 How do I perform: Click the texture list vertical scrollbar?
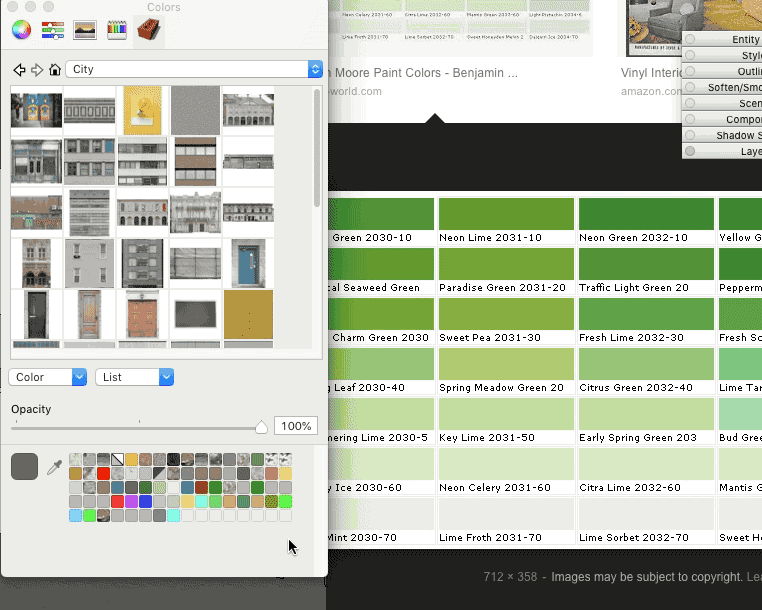(x=317, y=148)
